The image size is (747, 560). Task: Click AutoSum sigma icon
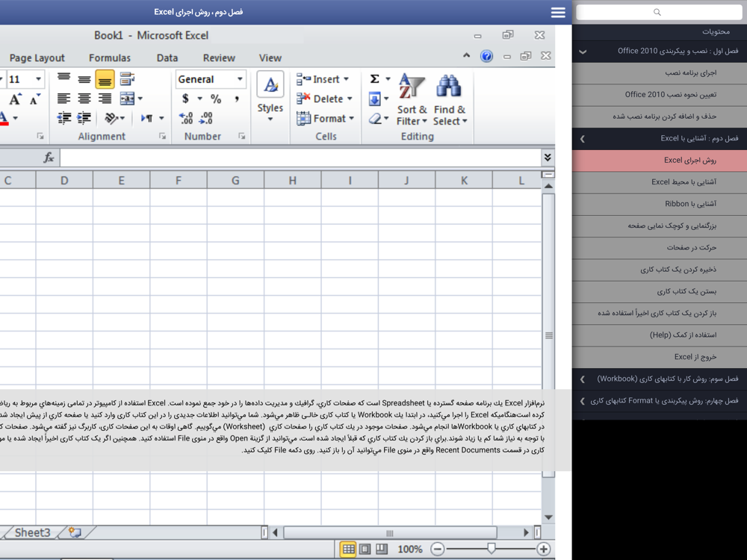point(374,78)
